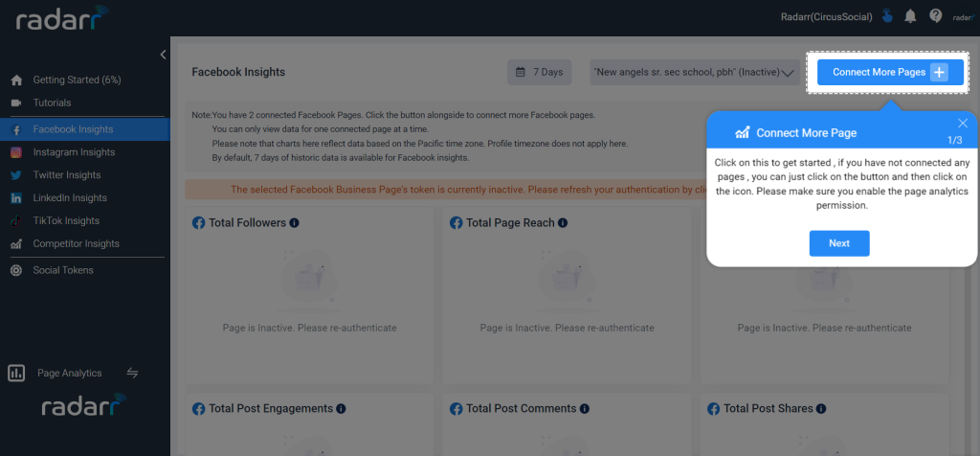Image resolution: width=980 pixels, height=456 pixels.
Task: Click the Twitter bird icon in sidebar
Action: (x=16, y=175)
